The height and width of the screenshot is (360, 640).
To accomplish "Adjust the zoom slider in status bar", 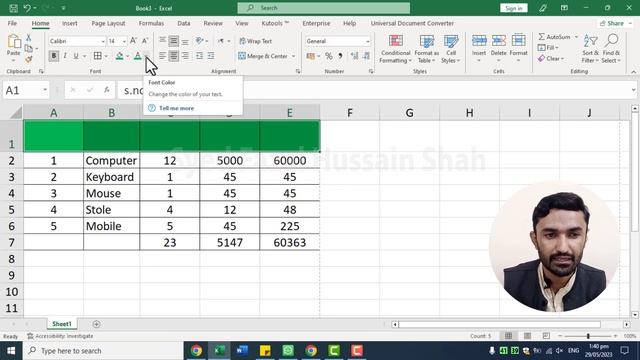I will pos(588,336).
